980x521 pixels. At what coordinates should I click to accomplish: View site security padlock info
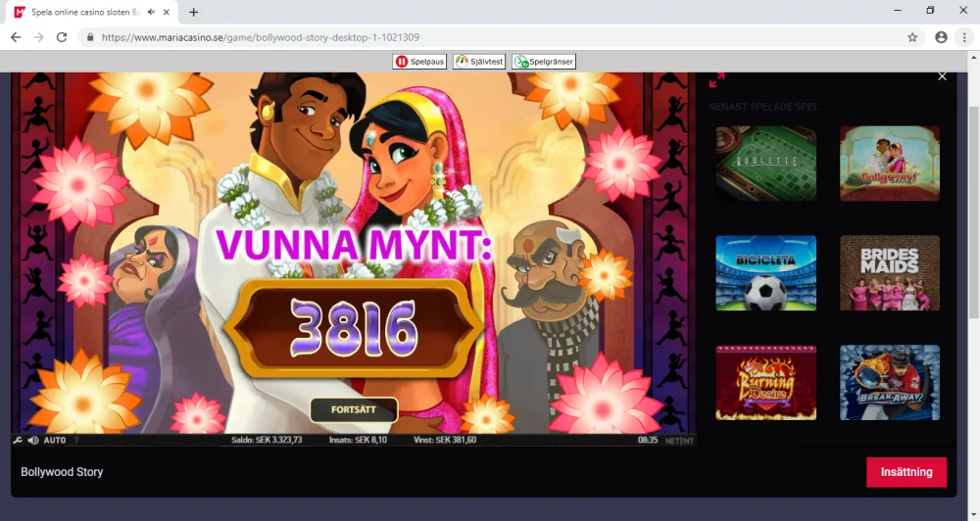click(x=90, y=37)
